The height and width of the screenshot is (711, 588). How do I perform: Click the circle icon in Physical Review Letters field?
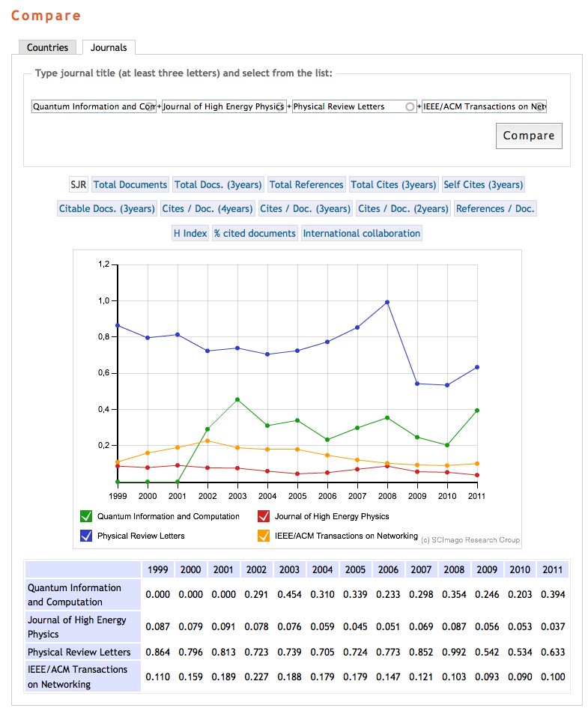pos(410,107)
